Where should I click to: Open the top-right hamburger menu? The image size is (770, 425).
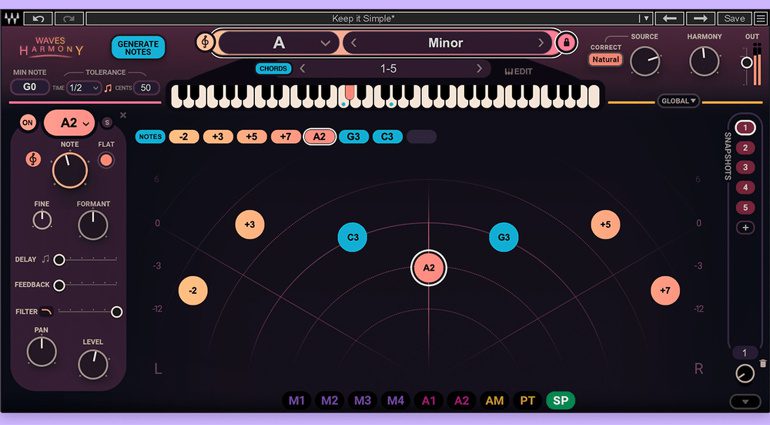tap(761, 18)
